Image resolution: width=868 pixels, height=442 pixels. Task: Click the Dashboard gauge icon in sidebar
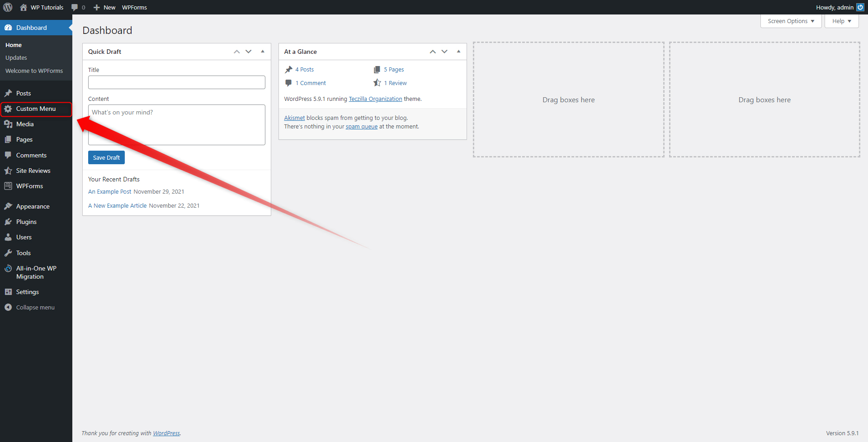click(8, 28)
